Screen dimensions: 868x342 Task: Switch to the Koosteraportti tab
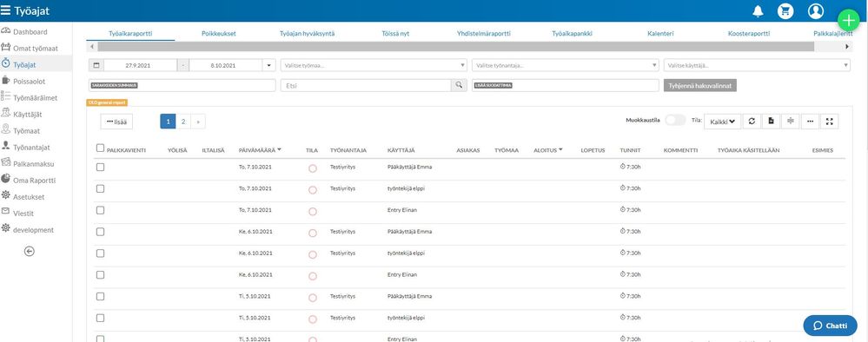click(749, 34)
